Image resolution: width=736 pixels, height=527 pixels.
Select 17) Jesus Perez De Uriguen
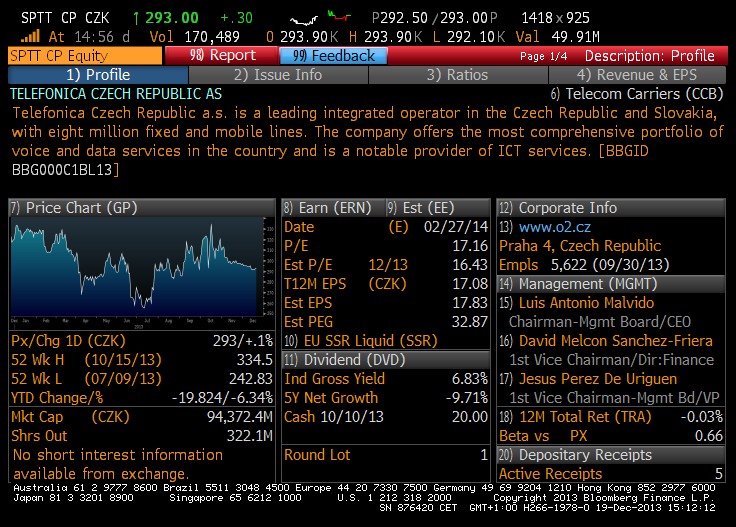pyautogui.click(x=588, y=379)
